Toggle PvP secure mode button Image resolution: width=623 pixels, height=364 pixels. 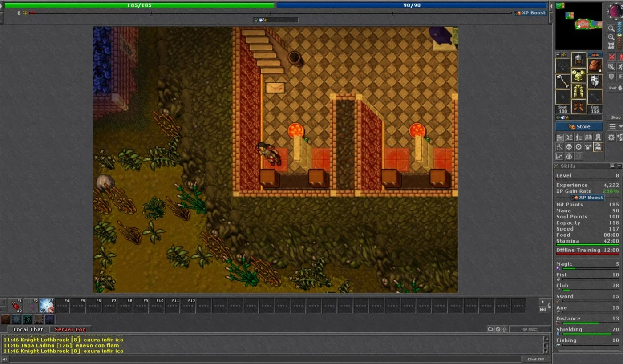[615, 88]
